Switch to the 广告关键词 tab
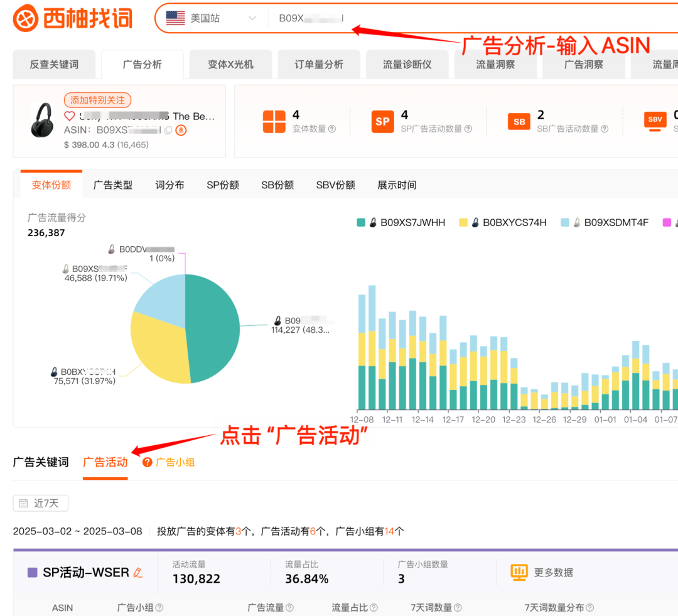Viewport: 678px width, 616px height. [41, 462]
